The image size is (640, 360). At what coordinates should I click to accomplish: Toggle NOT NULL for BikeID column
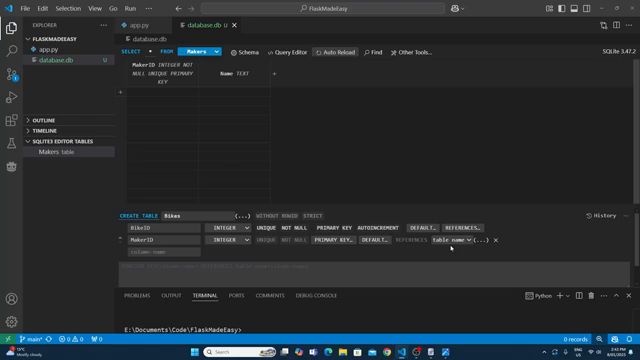point(294,228)
